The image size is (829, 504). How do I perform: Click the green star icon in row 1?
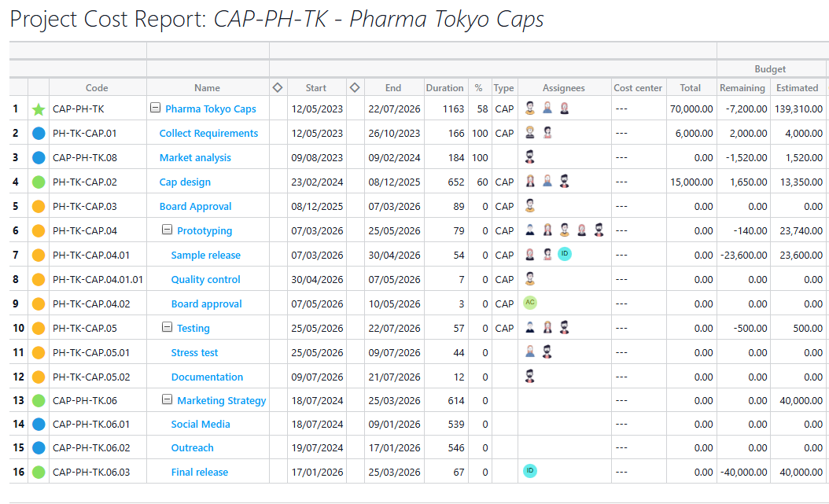39,109
